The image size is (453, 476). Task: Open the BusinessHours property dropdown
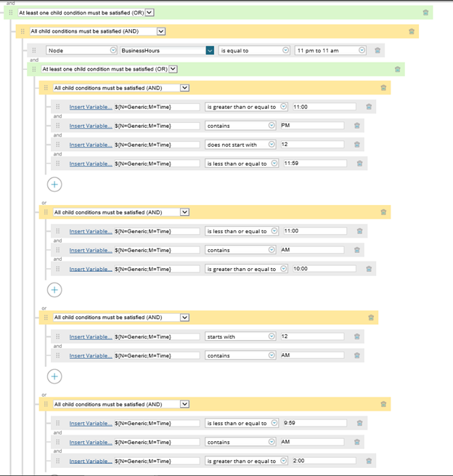tap(210, 50)
